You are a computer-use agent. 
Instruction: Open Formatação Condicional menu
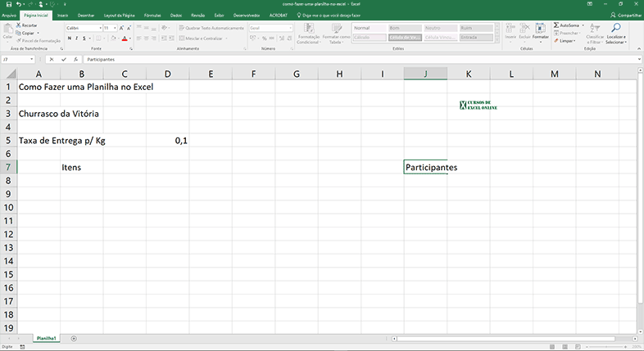click(308, 34)
